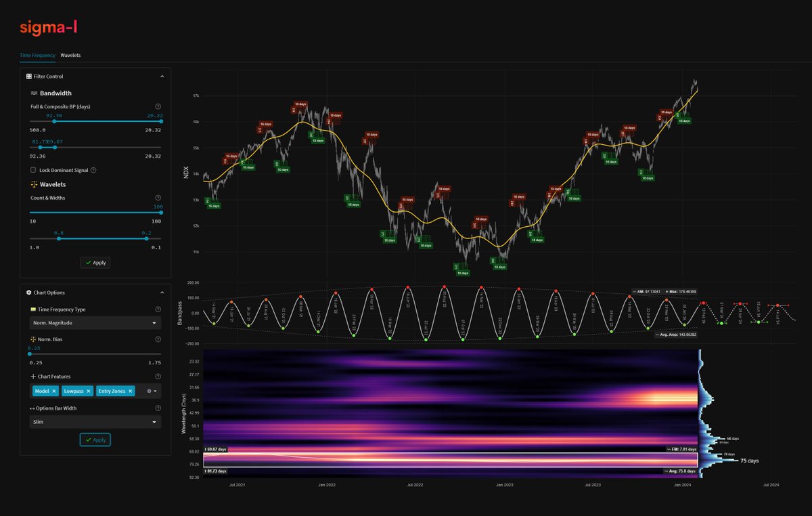Screen dimensions: 812x516
Task: Enable Lock Dominant Signal checkbox
Action: pyautogui.click(x=34, y=170)
